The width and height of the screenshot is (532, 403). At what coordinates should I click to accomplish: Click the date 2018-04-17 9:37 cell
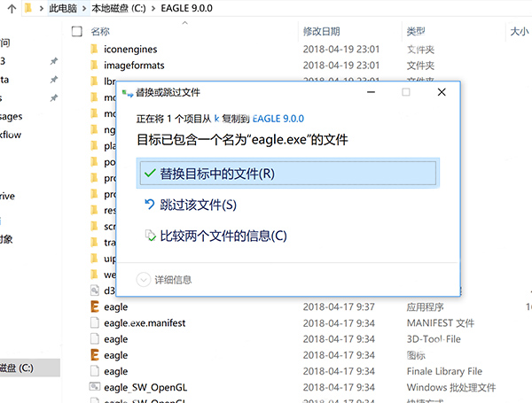pyautogui.click(x=339, y=307)
